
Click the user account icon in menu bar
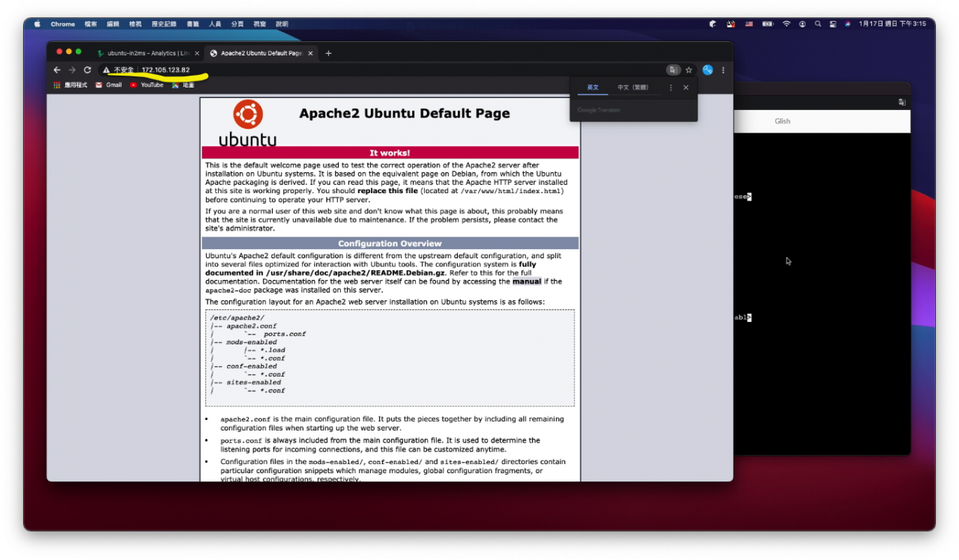(802, 24)
